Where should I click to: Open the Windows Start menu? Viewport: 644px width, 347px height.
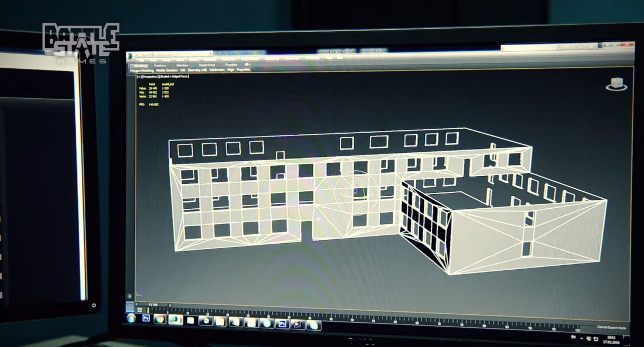pos(131,319)
